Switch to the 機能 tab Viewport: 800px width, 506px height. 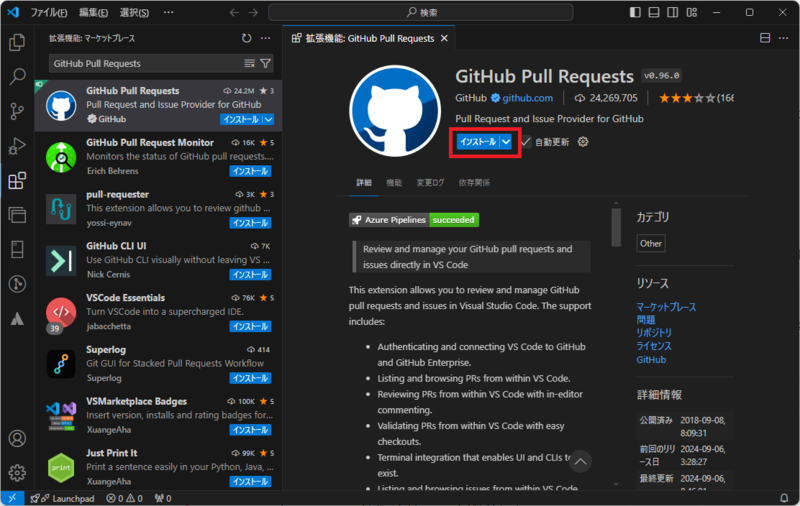point(394,183)
